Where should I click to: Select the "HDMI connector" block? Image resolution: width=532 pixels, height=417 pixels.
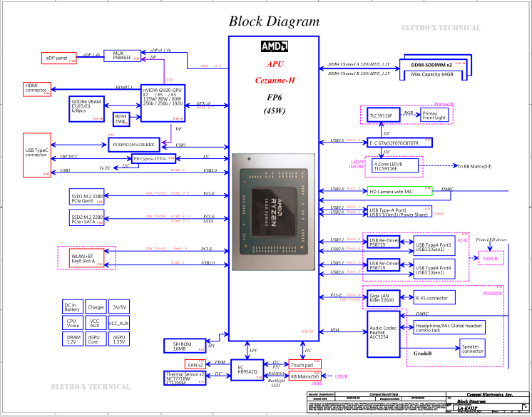click(x=37, y=89)
